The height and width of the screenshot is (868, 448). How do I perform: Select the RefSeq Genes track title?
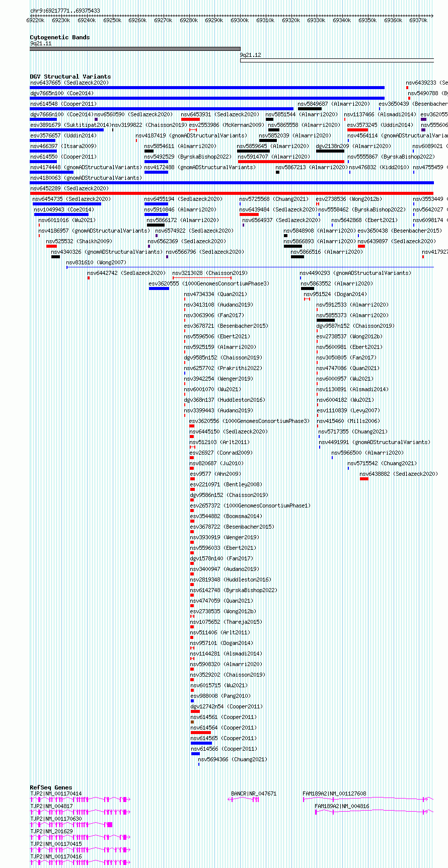coord(51,787)
